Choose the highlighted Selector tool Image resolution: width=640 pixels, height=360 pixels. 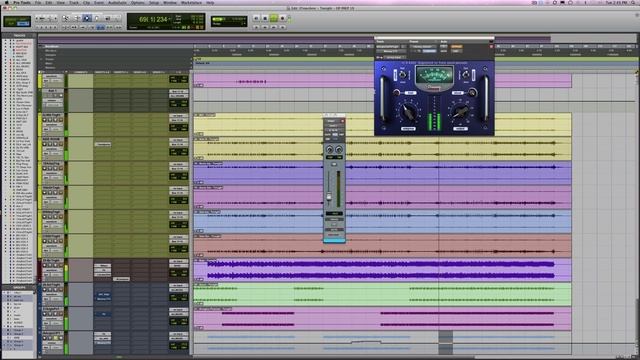pos(87,18)
